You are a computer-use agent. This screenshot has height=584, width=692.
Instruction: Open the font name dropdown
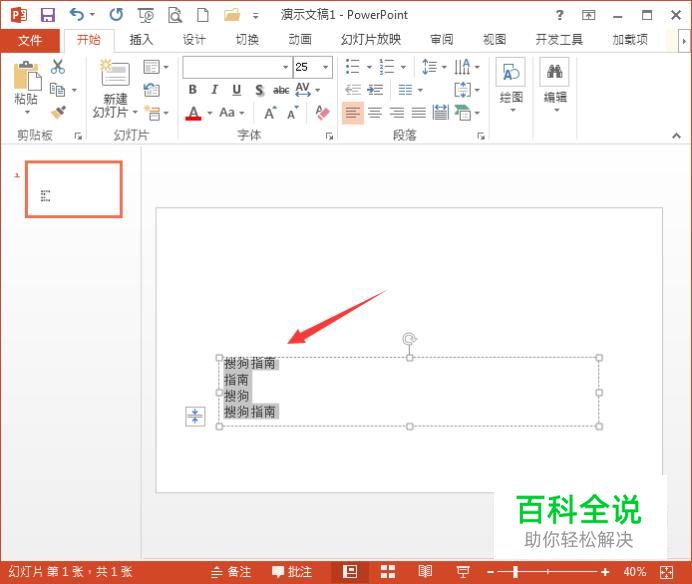(286, 67)
